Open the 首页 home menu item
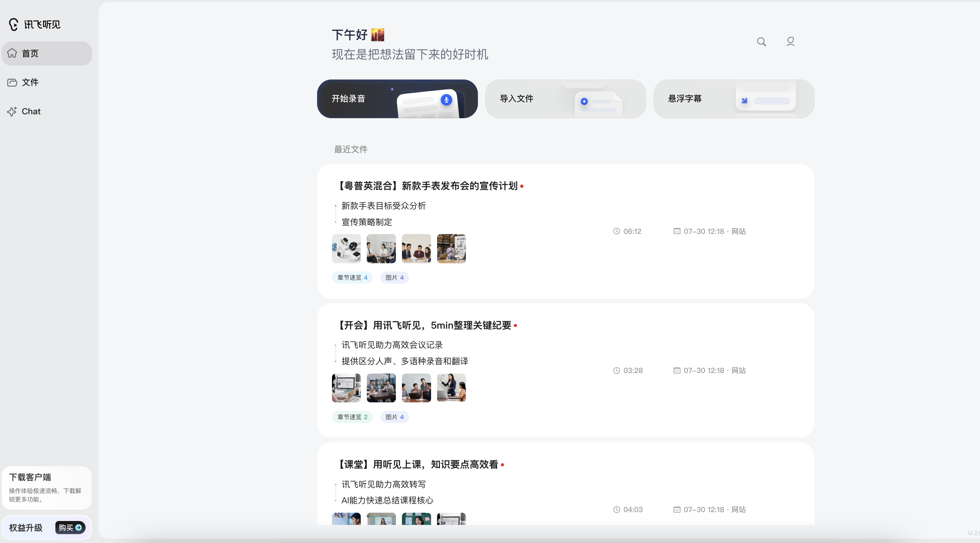Screen dimensions: 980x543 (x=47, y=53)
